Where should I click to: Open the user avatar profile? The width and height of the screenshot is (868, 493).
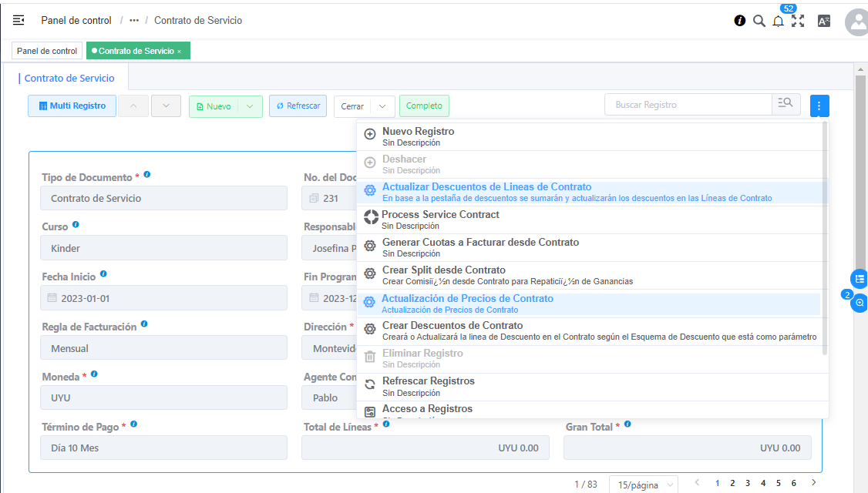(x=856, y=22)
